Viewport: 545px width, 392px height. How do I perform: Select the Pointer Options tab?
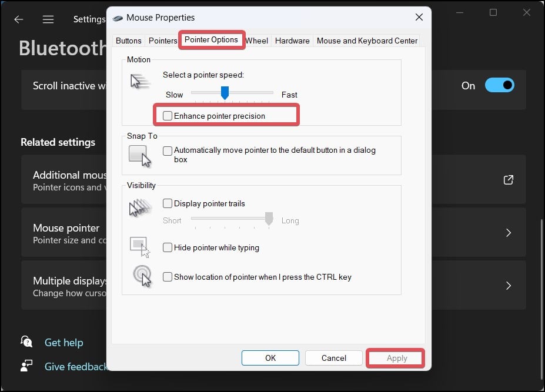click(211, 39)
